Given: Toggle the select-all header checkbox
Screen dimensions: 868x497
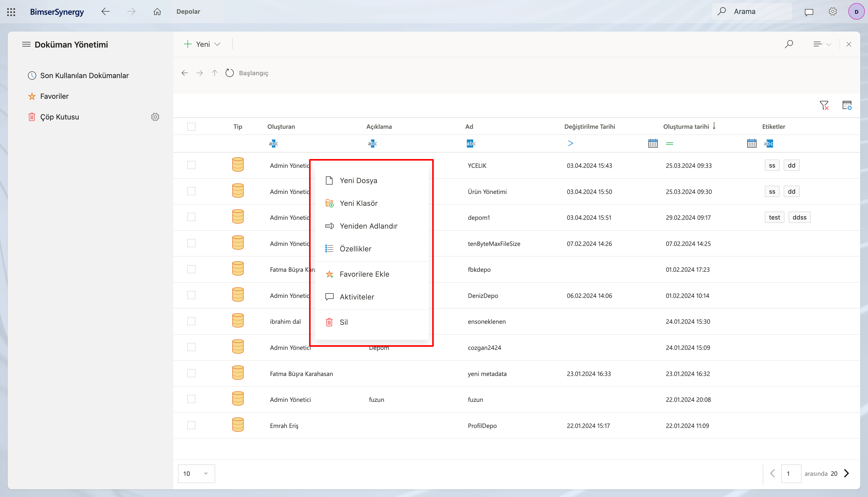Looking at the screenshot, I should point(191,127).
